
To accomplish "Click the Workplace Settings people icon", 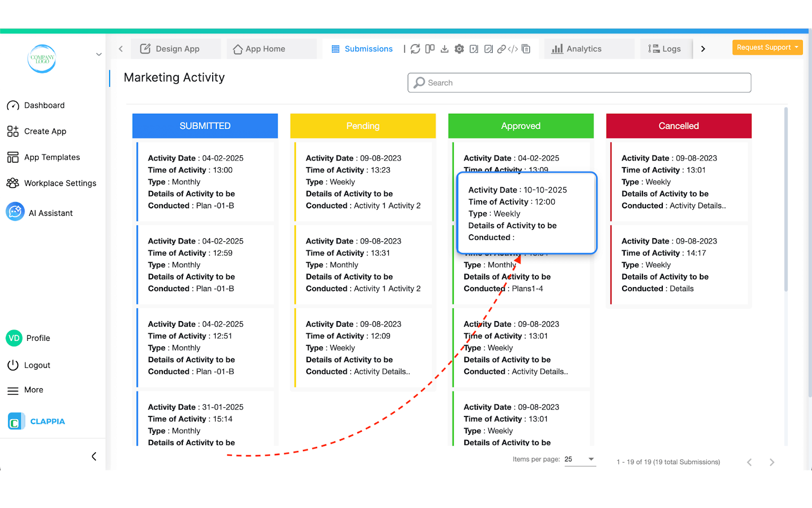I will 13,183.
